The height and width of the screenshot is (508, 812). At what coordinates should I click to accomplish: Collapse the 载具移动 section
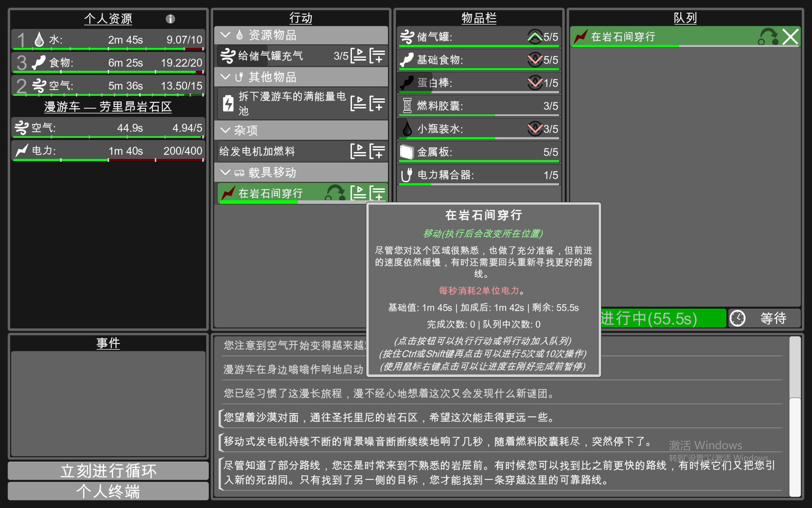225,172
